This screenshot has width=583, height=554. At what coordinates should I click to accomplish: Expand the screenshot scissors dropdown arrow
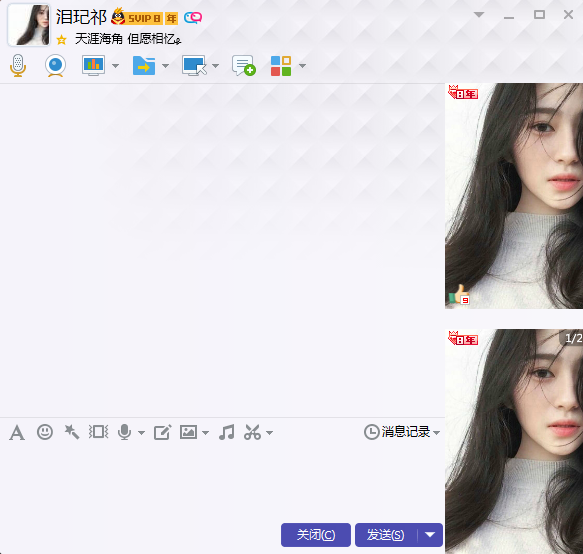(270, 433)
